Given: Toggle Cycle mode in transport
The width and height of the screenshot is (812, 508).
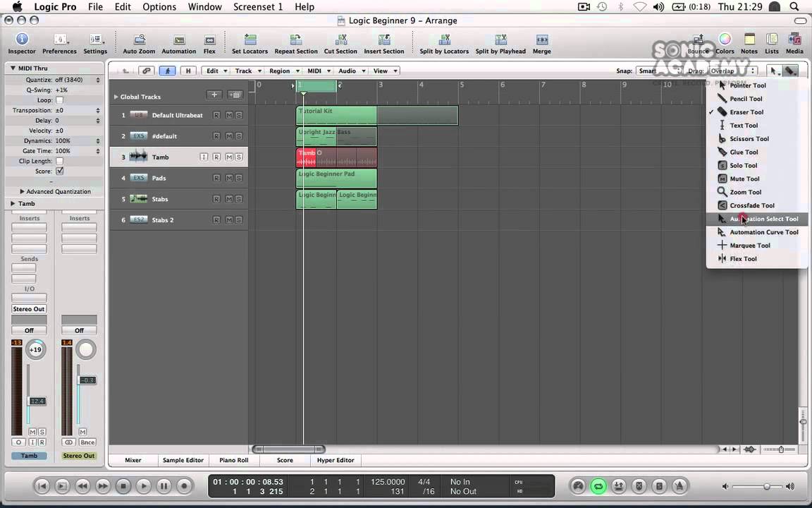Looking at the screenshot, I should pyautogui.click(x=598, y=486).
